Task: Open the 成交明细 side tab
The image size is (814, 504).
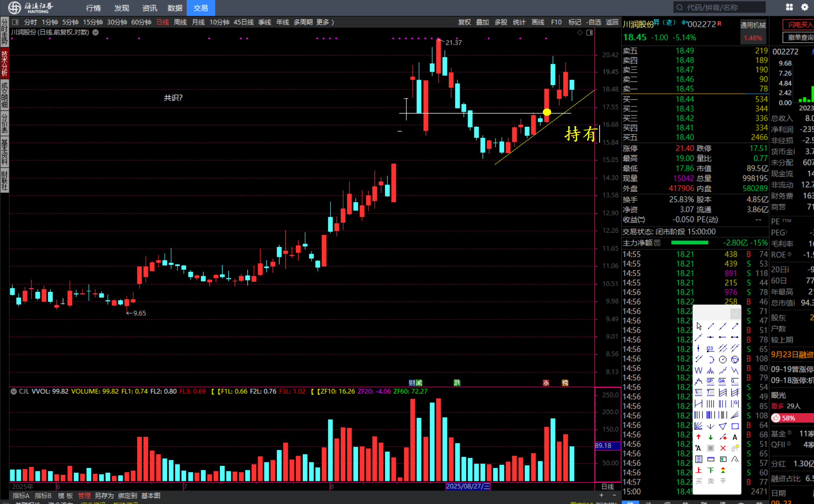Action: pyautogui.click(x=4, y=95)
